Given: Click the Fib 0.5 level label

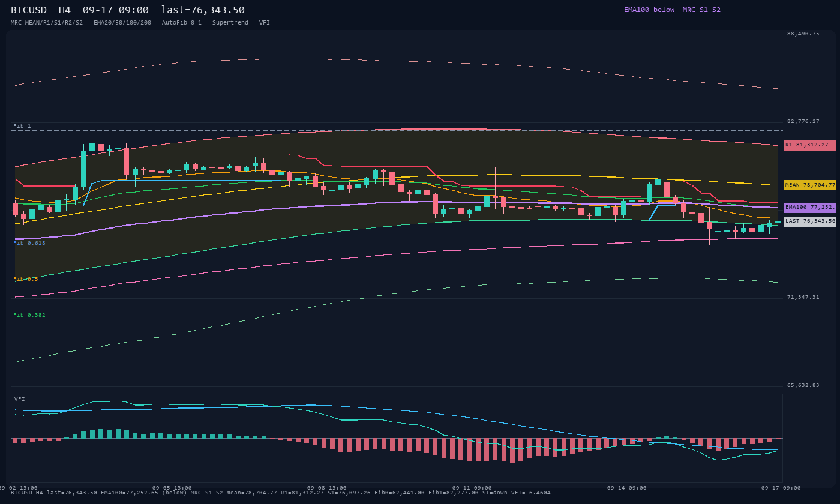Looking at the screenshot, I should [26, 279].
